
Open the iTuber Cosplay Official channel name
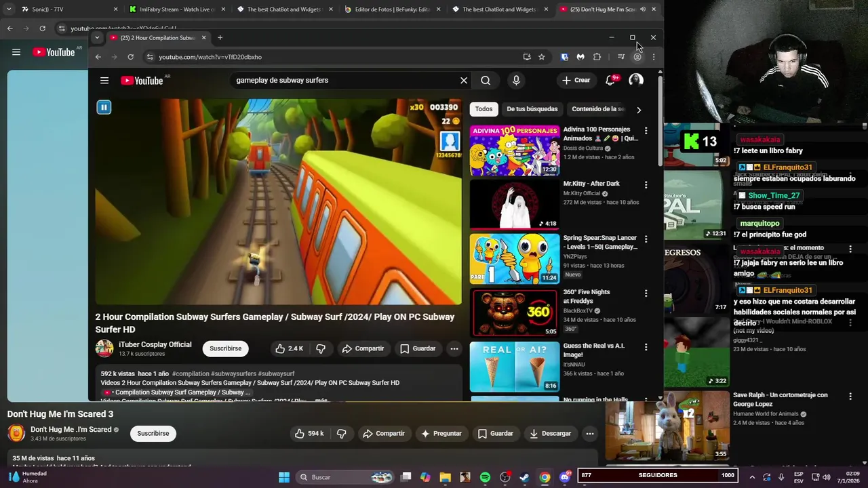[155, 344]
